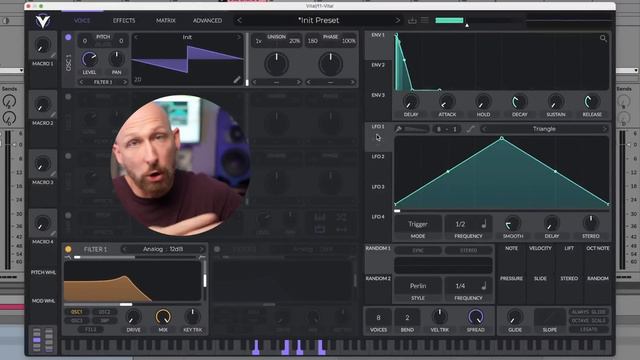This screenshot has width=640, height=360.
Task: Click the *Init Preset name
Action: [x=318, y=20]
